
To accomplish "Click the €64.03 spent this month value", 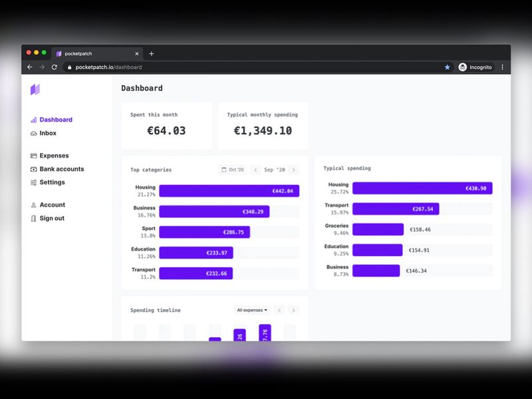I will pos(166,130).
